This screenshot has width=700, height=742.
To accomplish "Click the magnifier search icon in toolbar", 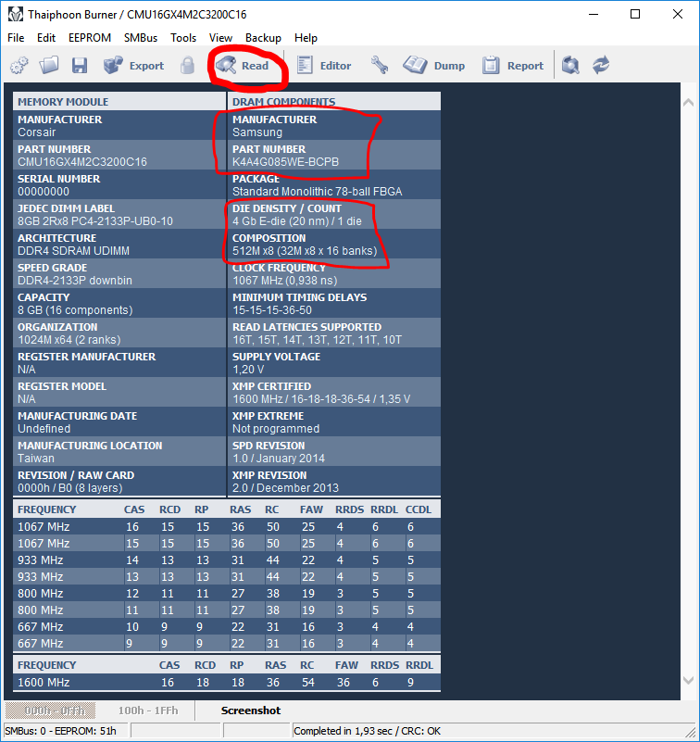I will click(570, 65).
